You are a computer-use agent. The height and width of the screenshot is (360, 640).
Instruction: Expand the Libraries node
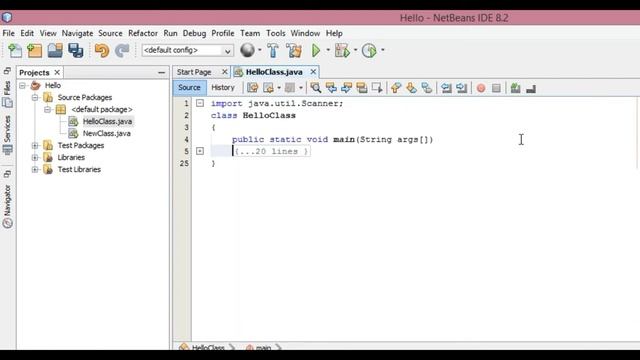coord(35,157)
